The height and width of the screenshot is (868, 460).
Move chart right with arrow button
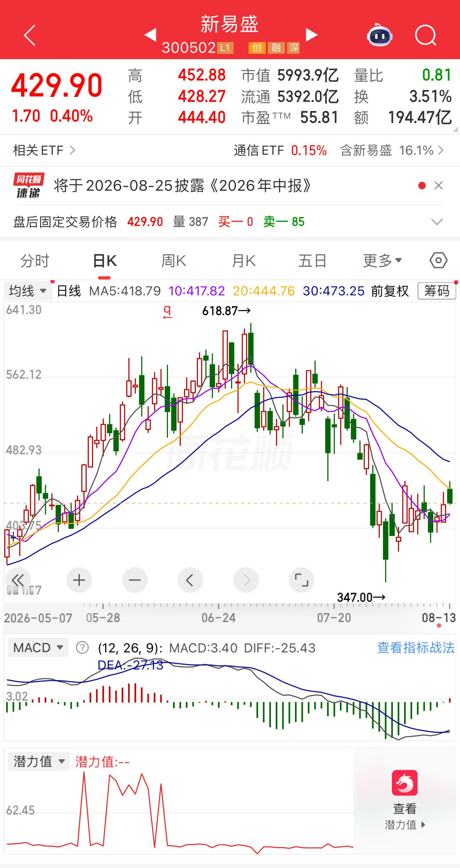246,580
